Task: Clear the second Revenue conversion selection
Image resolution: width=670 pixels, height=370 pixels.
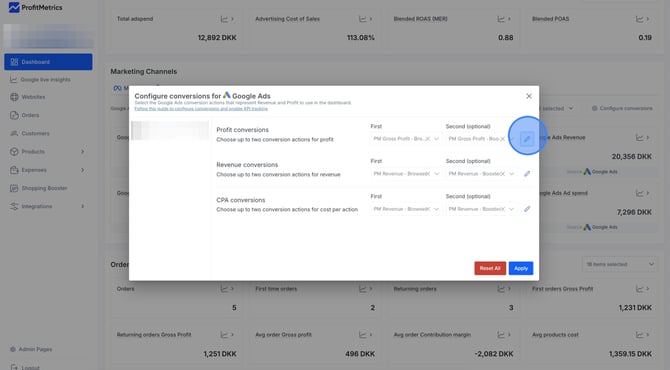Action: pyautogui.click(x=502, y=174)
